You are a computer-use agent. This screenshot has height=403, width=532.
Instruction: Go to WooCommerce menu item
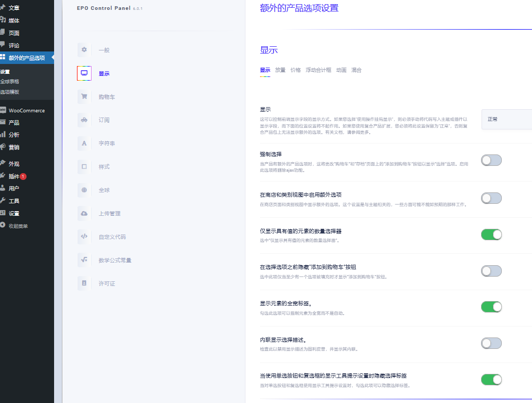[x=27, y=110]
